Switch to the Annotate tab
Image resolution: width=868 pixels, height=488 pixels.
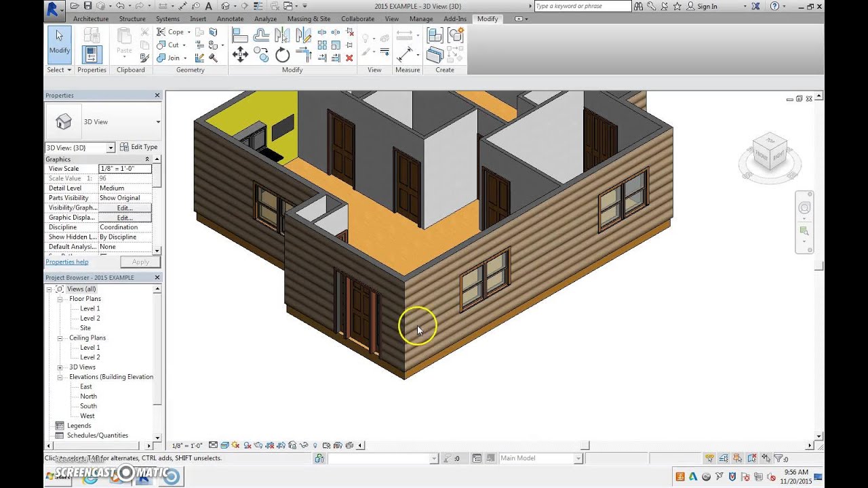[x=230, y=19]
